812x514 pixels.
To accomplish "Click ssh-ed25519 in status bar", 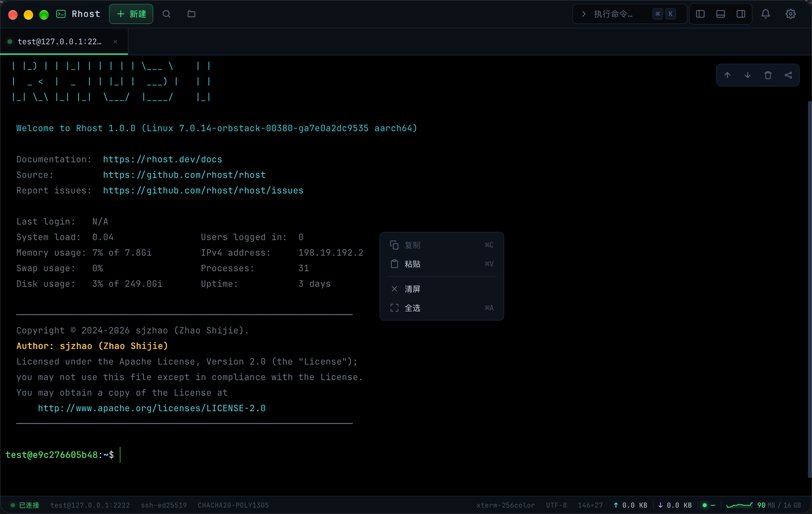I will pos(164,505).
